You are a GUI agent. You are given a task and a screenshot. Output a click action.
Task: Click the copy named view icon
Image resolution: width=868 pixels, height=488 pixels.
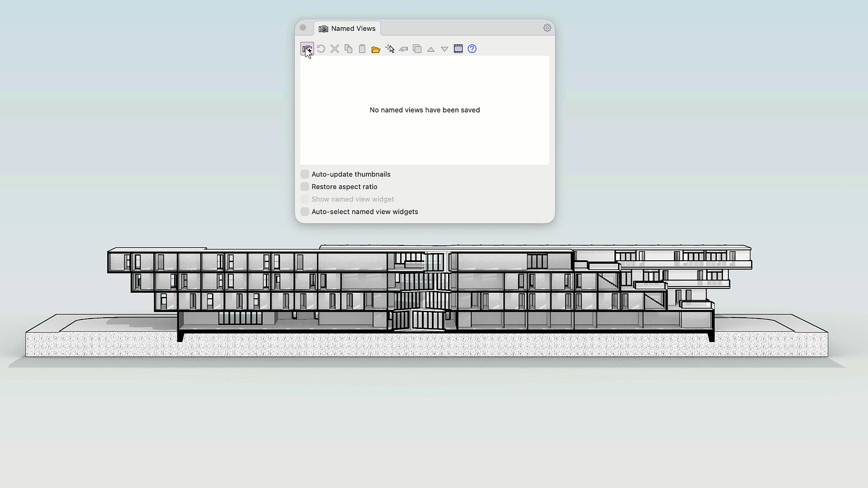[x=349, y=49]
